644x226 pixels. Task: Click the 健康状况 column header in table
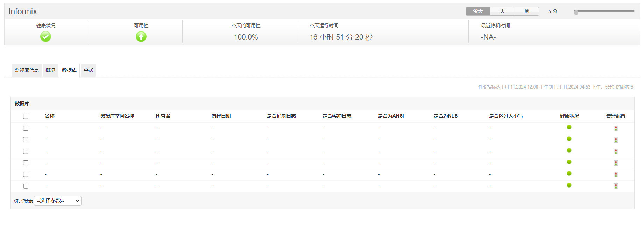tap(569, 116)
